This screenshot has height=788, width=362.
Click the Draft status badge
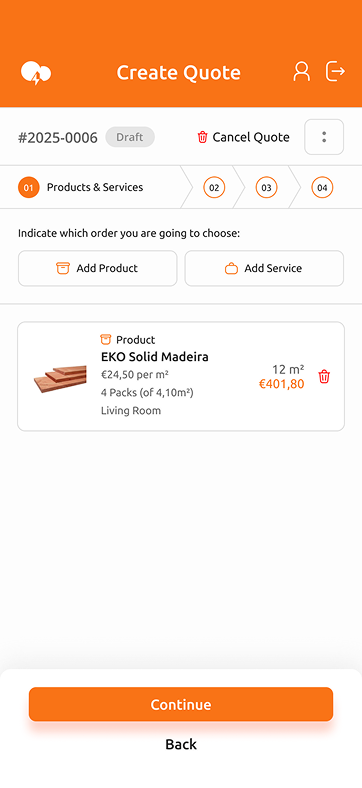tap(130, 137)
